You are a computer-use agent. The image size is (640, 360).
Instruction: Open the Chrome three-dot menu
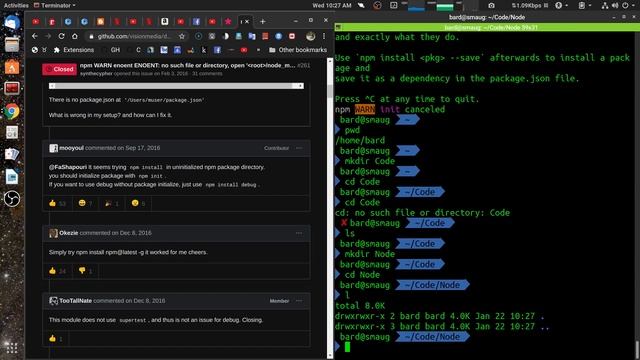click(324, 36)
